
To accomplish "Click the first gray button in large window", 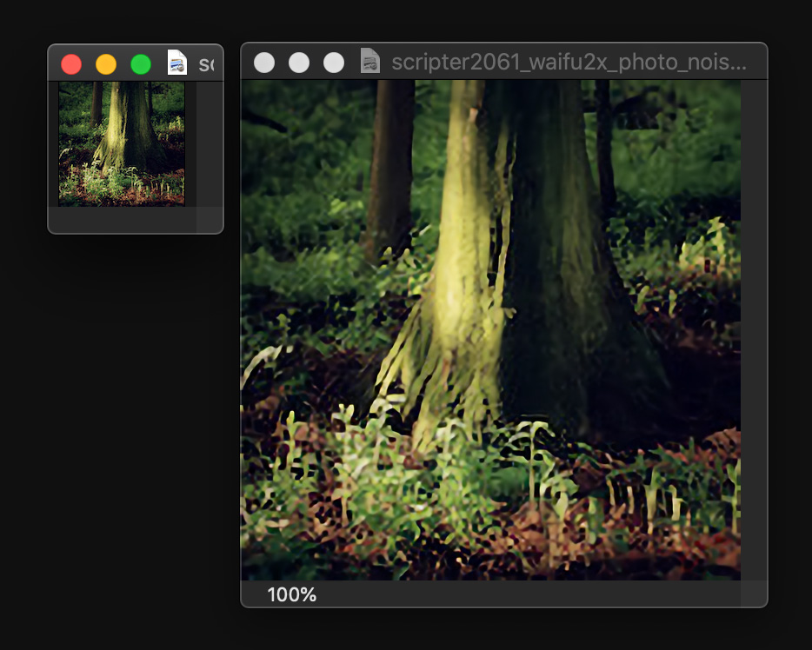I will 264,63.
